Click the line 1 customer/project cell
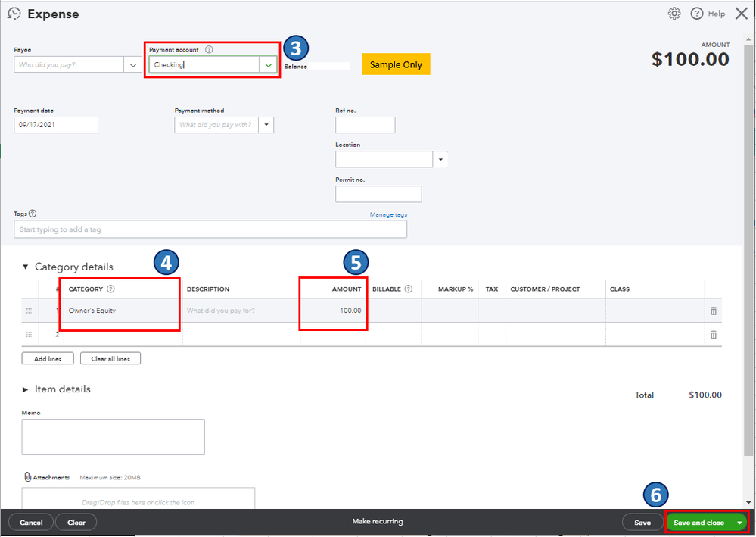 (x=556, y=311)
